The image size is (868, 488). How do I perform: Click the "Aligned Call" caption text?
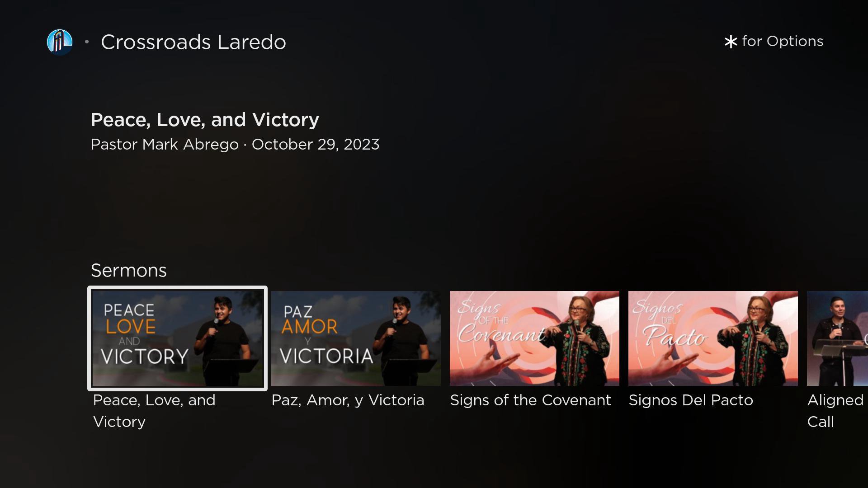[835, 411]
